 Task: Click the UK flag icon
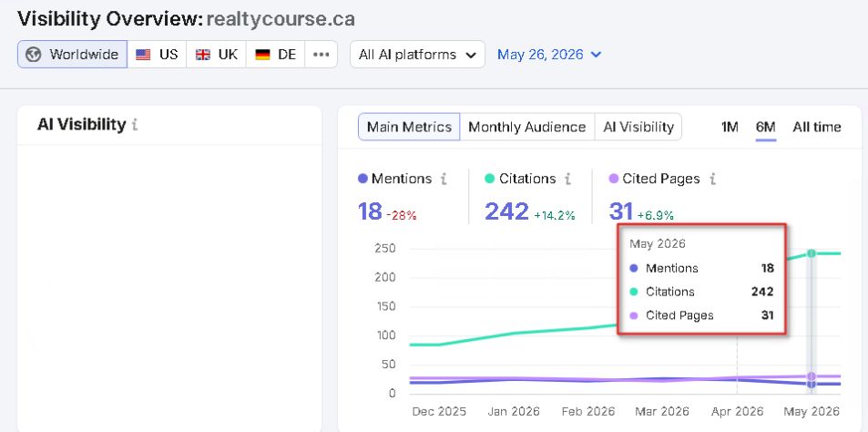click(x=203, y=55)
